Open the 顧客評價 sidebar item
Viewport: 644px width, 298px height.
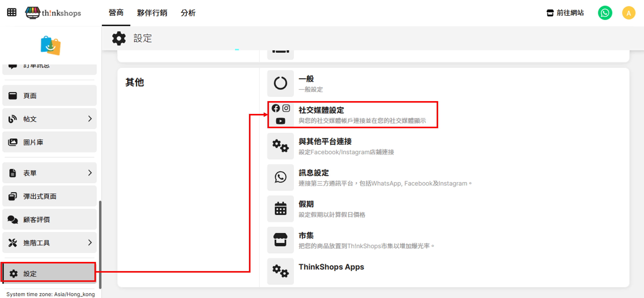[x=49, y=219]
